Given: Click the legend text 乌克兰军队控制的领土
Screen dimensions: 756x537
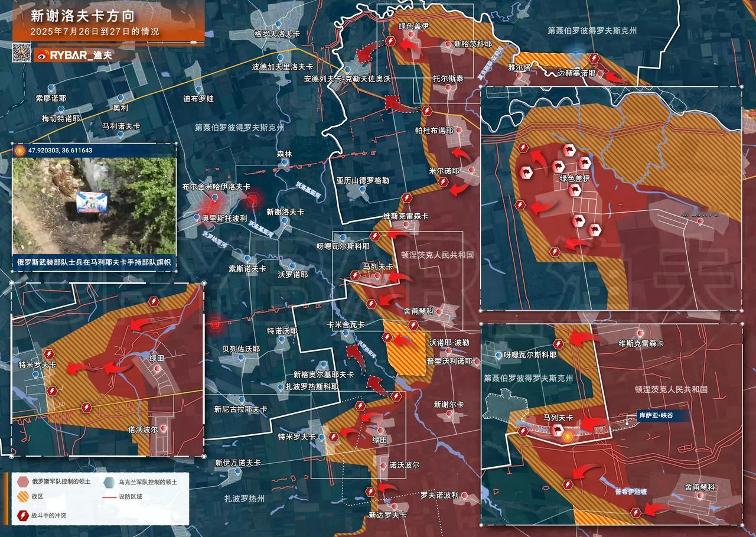Looking at the screenshot, I should 148,482.
